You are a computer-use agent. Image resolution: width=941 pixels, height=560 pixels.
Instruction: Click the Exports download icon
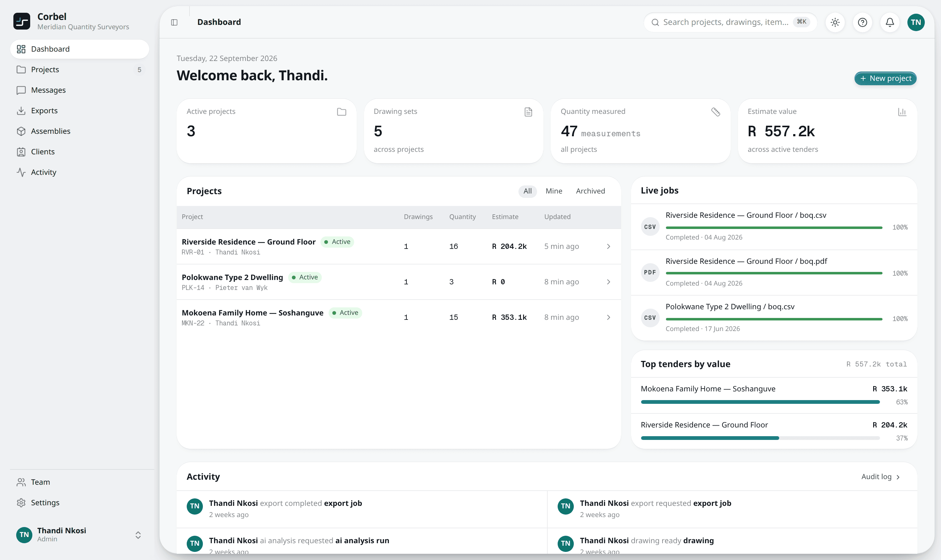[x=21, y=110]
